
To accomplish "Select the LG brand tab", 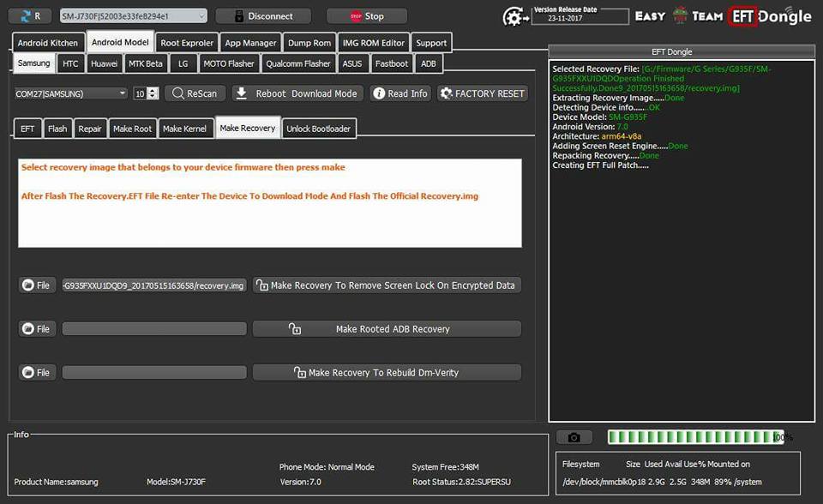I will pyautogui.click(x=183, y=63).
